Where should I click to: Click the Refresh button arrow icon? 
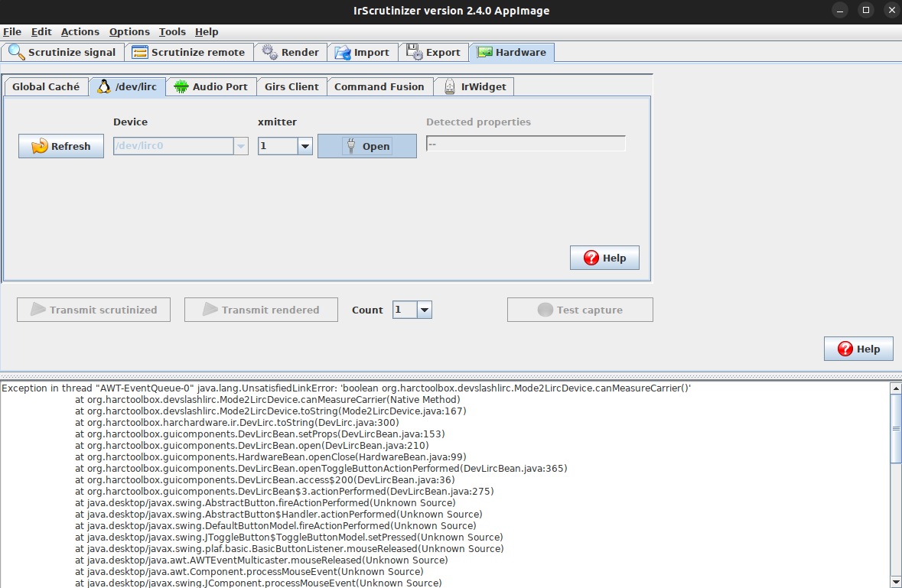click(x=40, y=146)
